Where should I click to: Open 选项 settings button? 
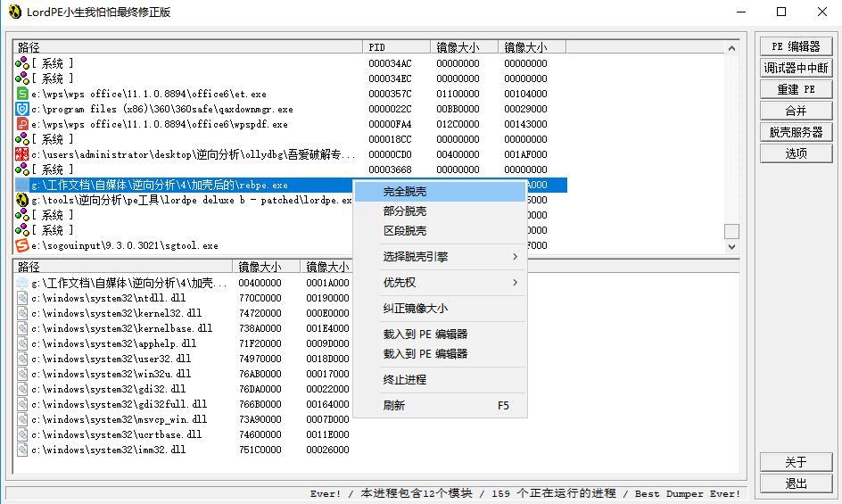point(796,153)
